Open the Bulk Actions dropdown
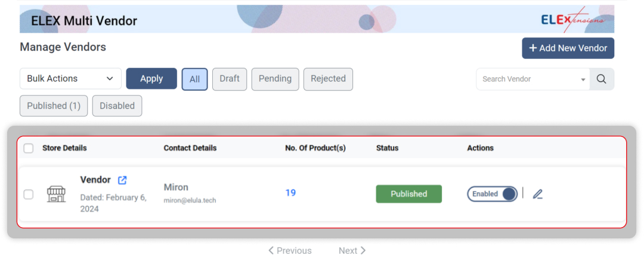The width and height of the screenshot is (644, 264). pyautogui.click(x=70, y=79)
